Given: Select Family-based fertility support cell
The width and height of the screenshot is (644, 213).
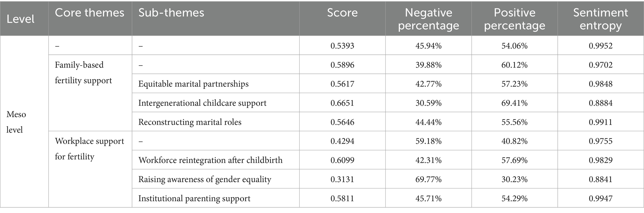Looking at the screenshot, I should click(x=83, y=73).
